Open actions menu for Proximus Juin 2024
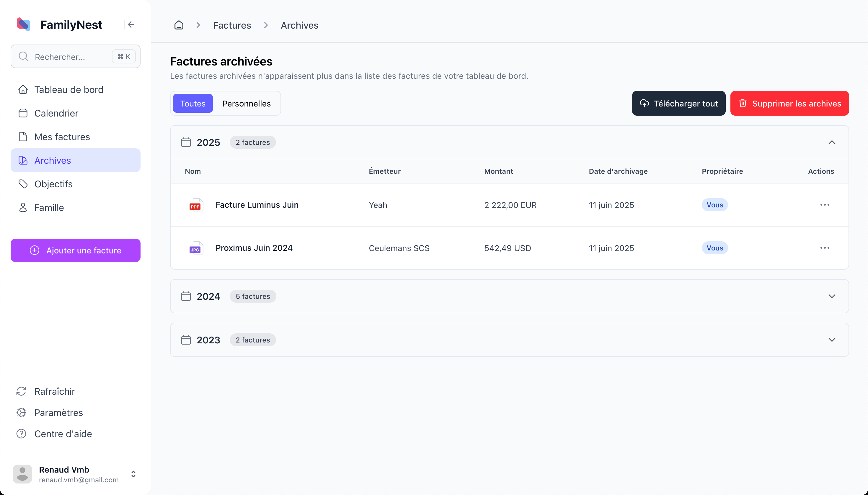 pos(824,248)
